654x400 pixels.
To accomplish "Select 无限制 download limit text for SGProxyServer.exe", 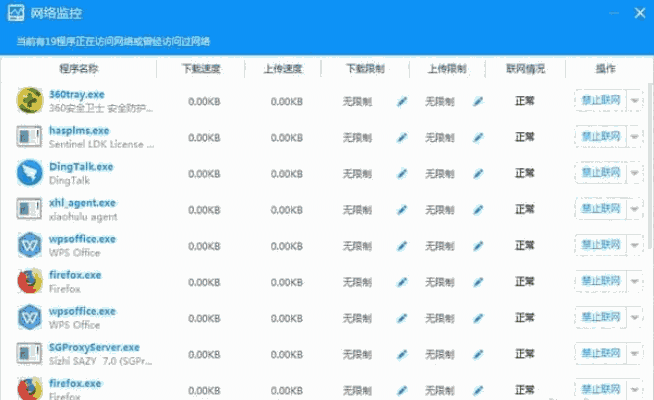I will (x=357, y=355).
